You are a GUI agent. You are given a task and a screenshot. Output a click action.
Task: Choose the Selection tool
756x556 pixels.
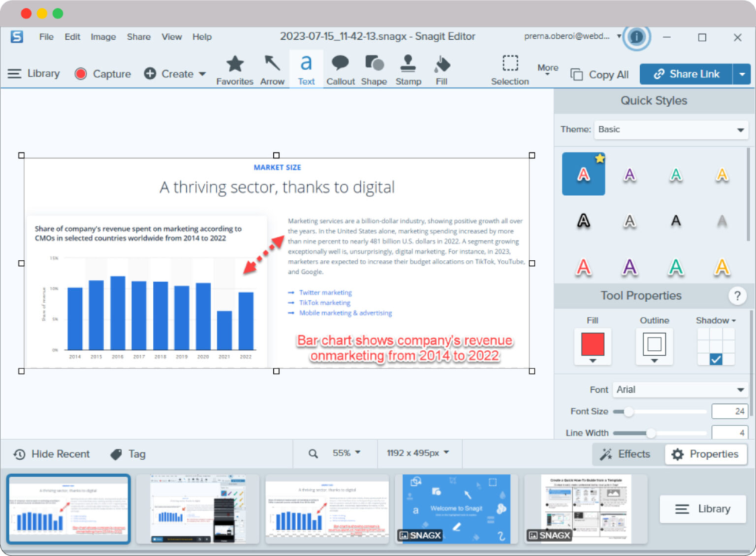click(x=510, y=69)
